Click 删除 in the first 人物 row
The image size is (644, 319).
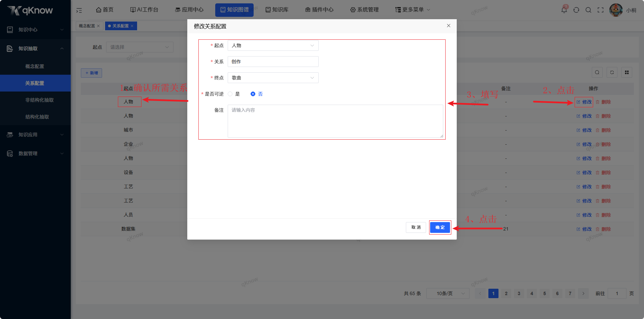click(603, 102)
